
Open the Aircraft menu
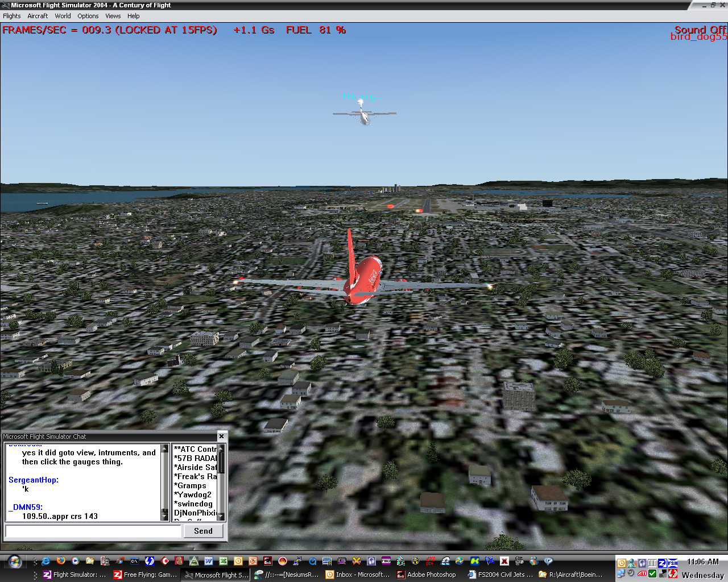[x=38, y=16]
